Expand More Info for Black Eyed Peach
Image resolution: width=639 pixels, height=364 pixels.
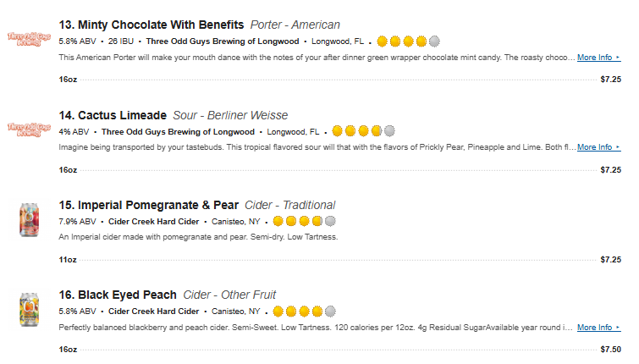(x=598, y=328)
